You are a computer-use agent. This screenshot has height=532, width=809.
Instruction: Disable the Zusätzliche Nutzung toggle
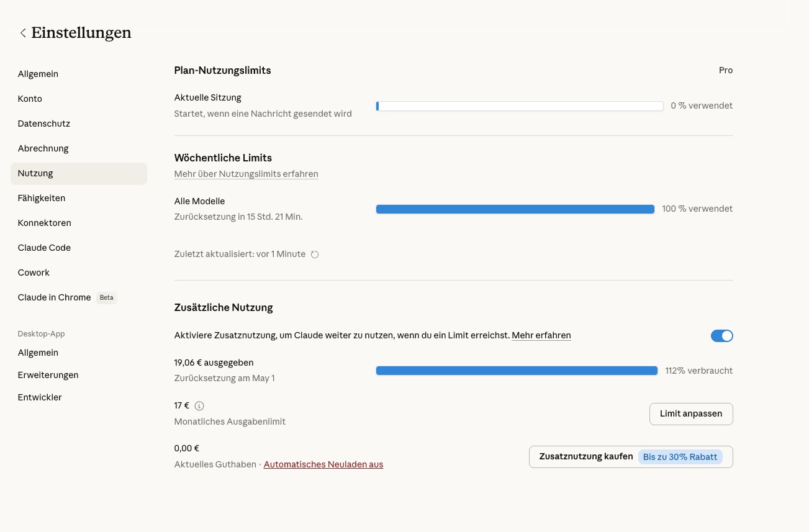pos(721,336)
